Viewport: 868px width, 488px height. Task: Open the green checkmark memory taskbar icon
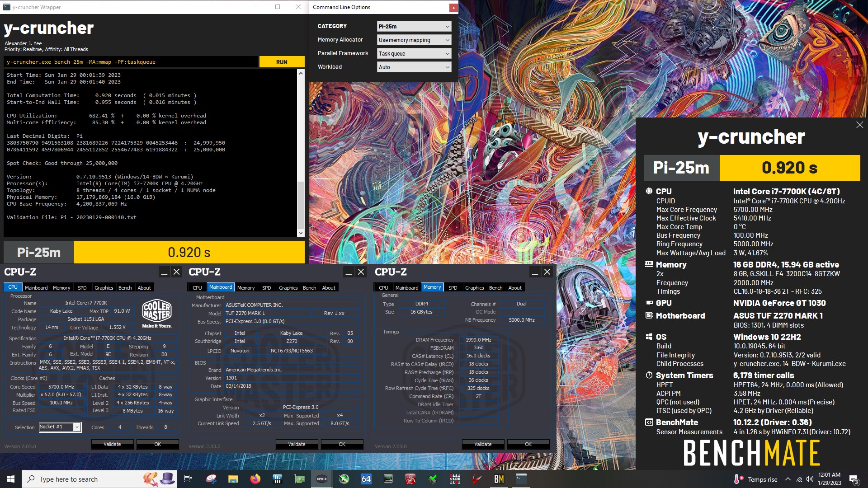tap(432, 479)
